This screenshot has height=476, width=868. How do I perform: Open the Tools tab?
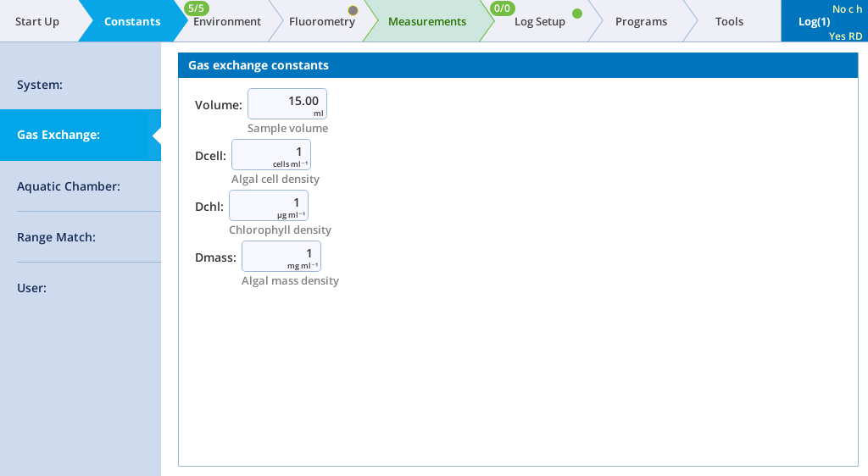[x=729, y=22]
